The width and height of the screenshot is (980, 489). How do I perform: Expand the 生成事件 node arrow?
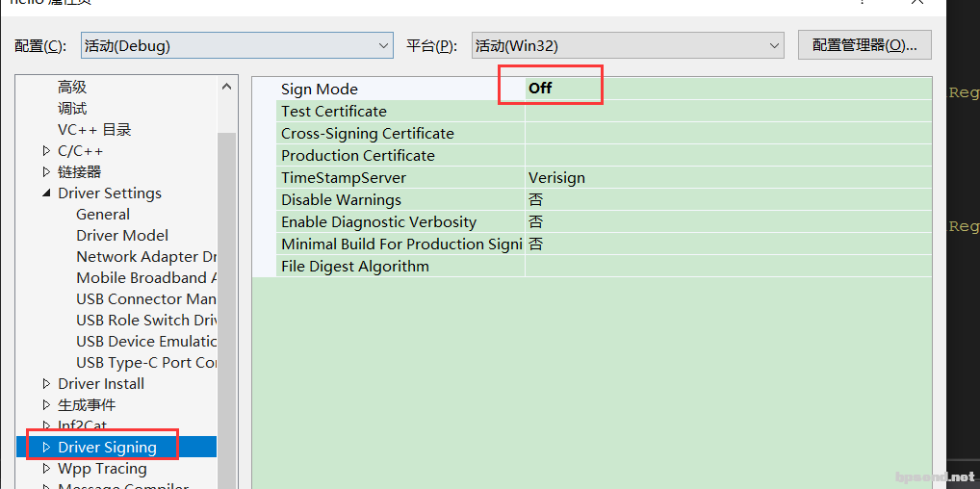[x=46, y=404]
